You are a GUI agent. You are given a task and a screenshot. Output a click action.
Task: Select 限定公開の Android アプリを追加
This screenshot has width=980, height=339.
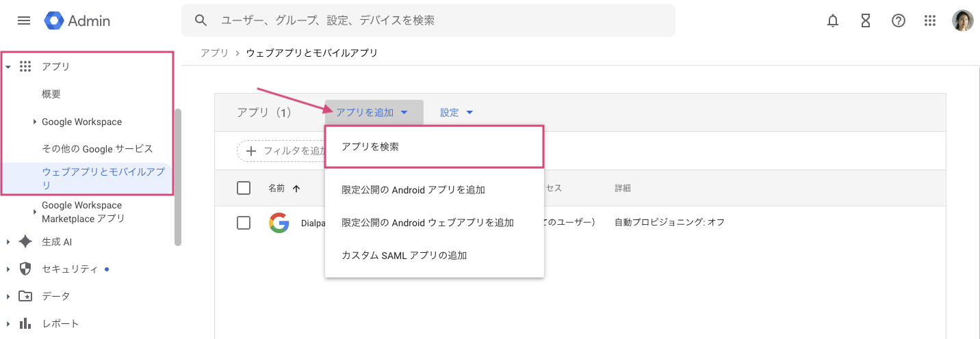413,190
